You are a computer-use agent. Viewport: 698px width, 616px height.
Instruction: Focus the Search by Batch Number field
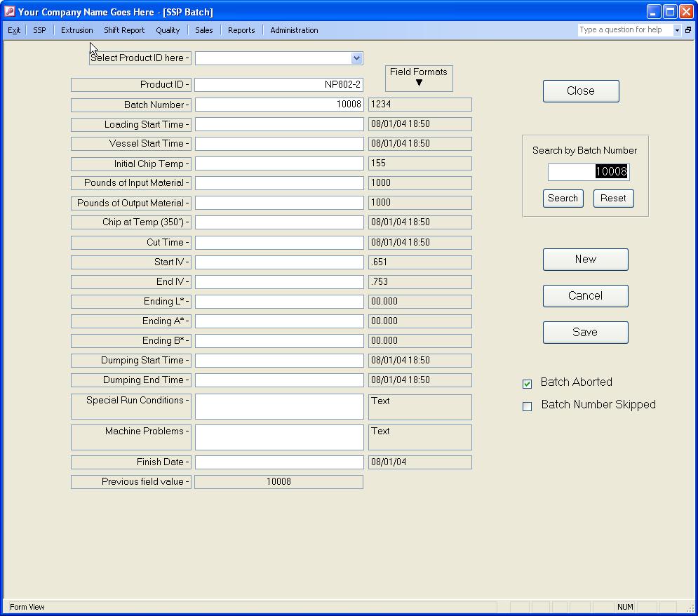(588, 172)
